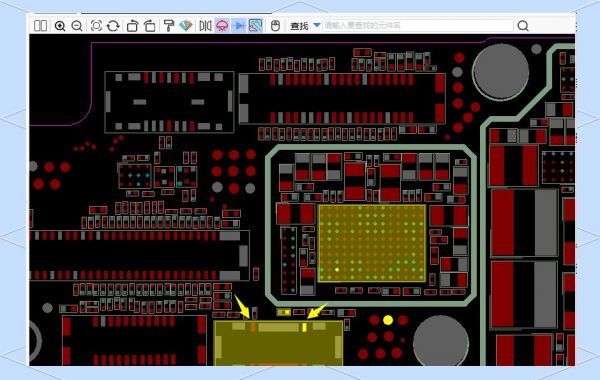Open the color palette fan icon
The height and width of the screenshot is (380, 600).
[x=186, y=26]
